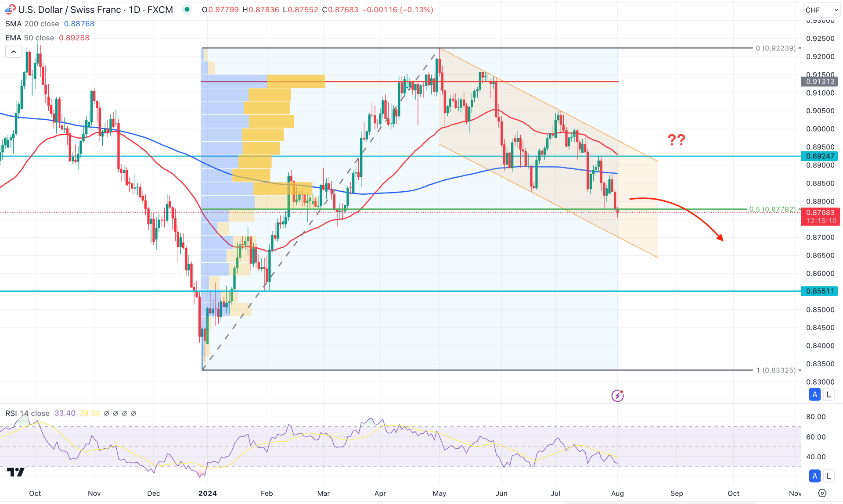Image resolution: width=843 pixels, height=504 pixels.
Task: Click the 0.91313 price label on the axis
Action: pos(819,82)
